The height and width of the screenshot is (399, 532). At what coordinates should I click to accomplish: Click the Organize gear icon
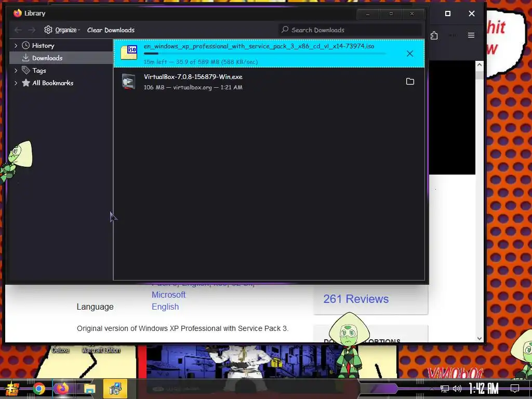[x=48, y=30]
